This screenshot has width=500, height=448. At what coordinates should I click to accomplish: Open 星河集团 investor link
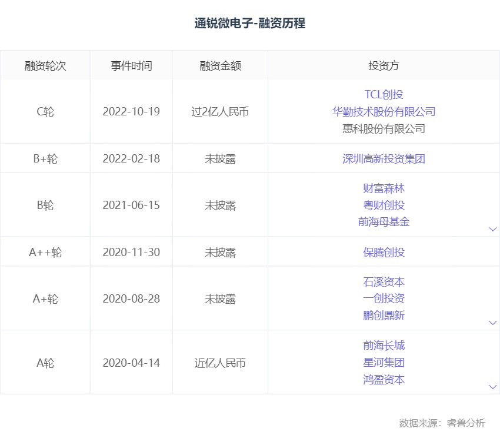pyautogui.click(x=384, y=363)
